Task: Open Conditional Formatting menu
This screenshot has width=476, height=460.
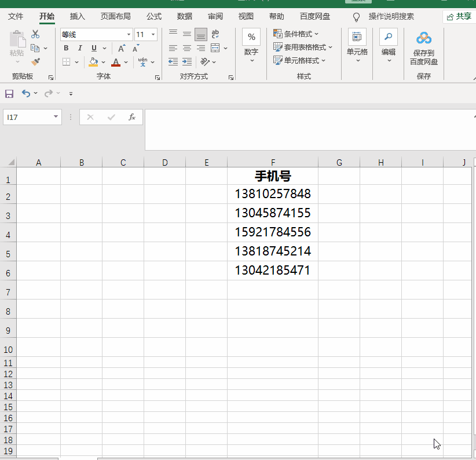Action: pos(296,34)
